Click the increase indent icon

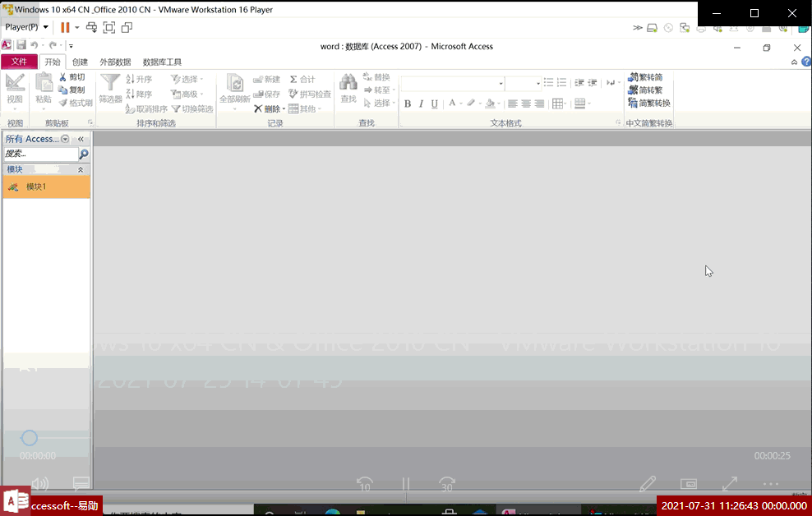(x=593, y=82)
